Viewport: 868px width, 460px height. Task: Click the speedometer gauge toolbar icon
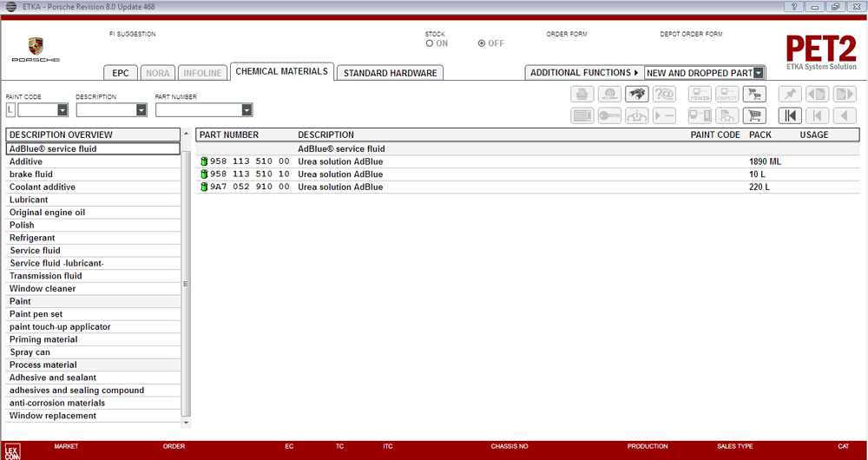609,94
